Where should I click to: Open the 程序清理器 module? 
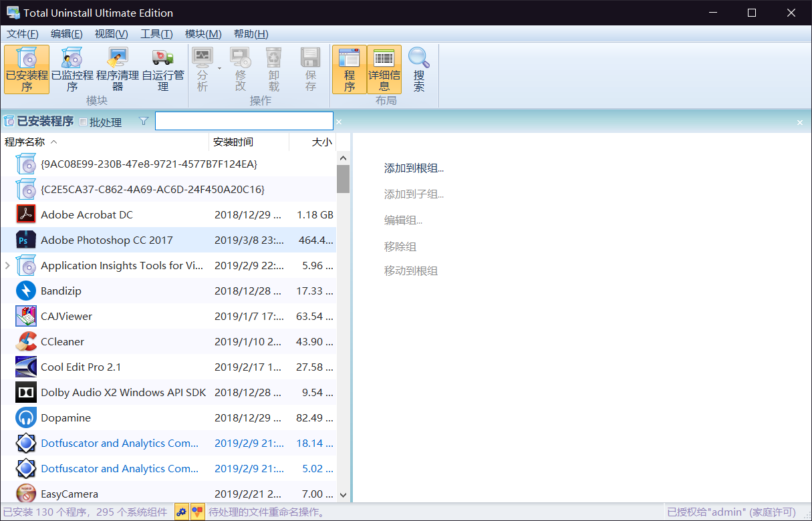118,69
